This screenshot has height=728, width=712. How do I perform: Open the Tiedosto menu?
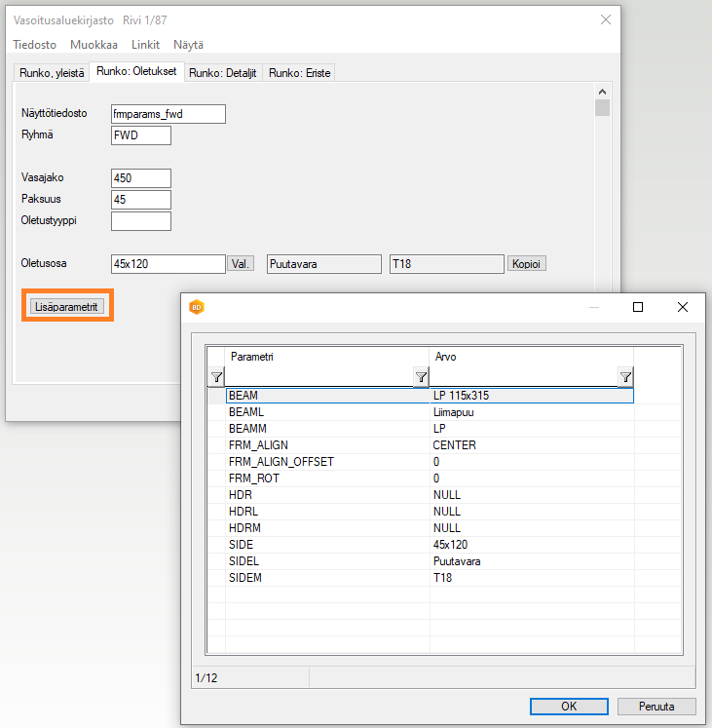35,45
